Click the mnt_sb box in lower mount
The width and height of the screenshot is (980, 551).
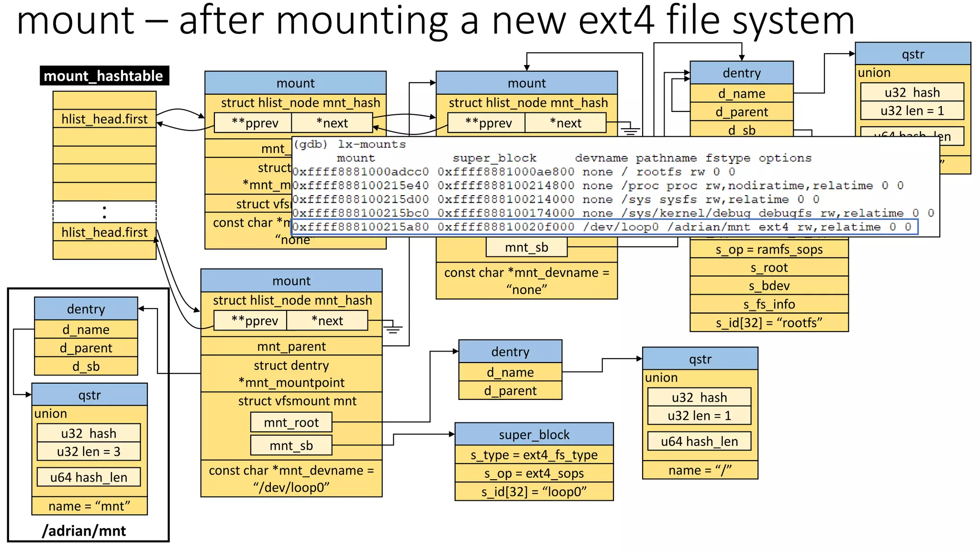(291, 445)
